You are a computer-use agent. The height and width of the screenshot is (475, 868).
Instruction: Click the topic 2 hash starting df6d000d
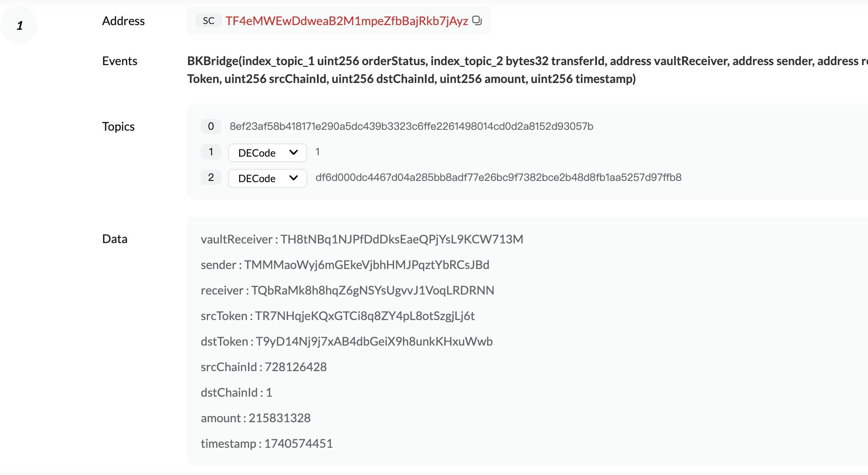click(498, 177)
